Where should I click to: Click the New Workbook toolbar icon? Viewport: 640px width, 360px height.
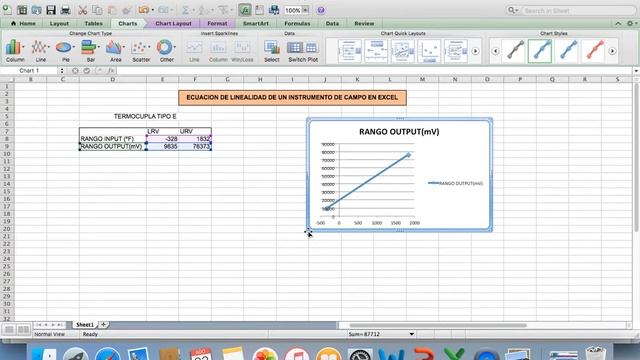[x=7, y=10]
